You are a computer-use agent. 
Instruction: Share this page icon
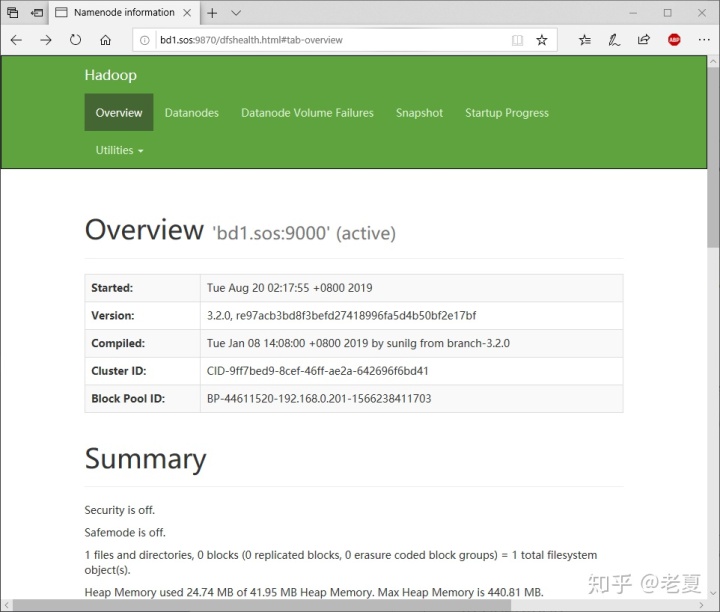[644, 40]
